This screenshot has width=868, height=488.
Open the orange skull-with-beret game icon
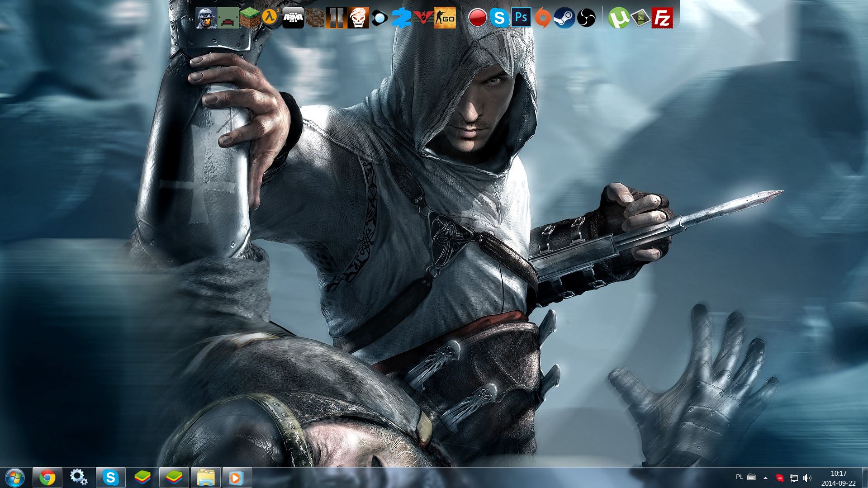(358, 18)
